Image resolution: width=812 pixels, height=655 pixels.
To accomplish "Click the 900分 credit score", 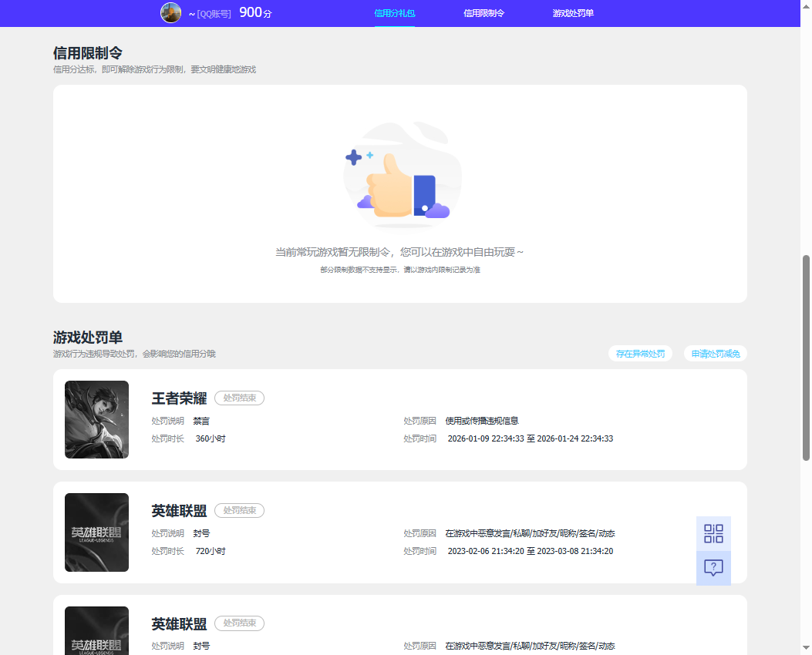I will tap(255, 12).
